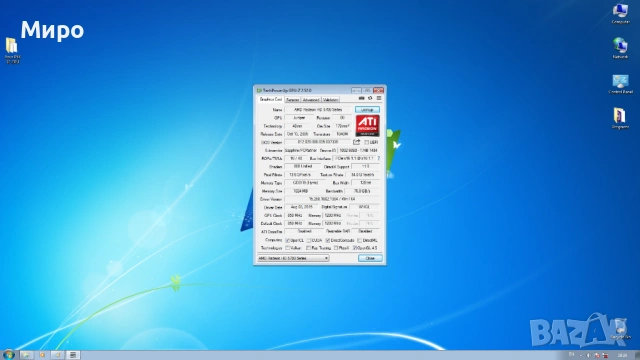640x360 pixels.
Task: Click the Name field with AMD Radeon HD 5700 Series
Action: [x=318, y=110]
